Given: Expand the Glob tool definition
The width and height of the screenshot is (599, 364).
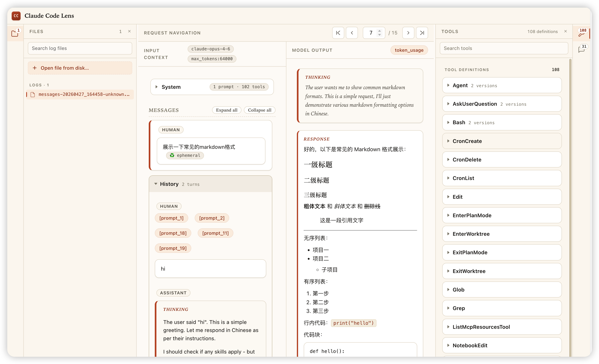Looking at the screenshot, I should click(x=502, y=290).
